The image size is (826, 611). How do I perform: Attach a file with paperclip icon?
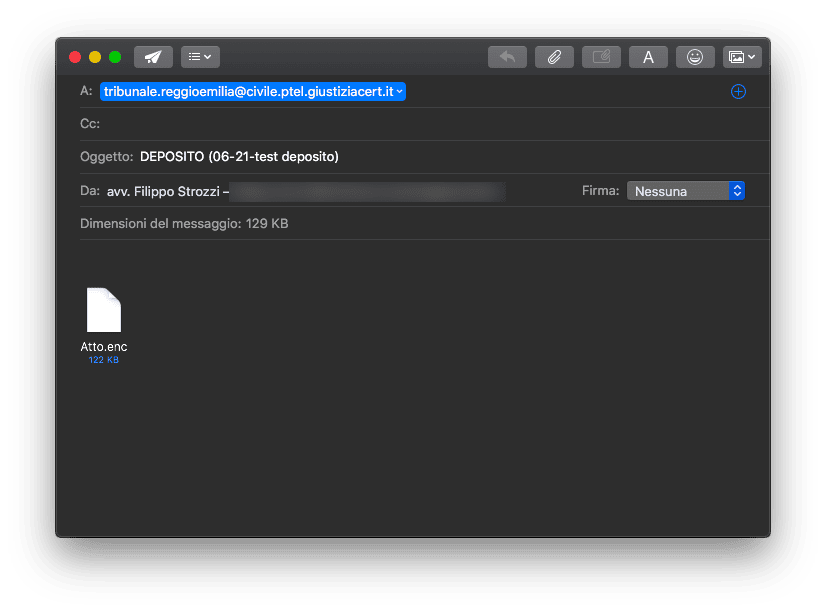554,57
